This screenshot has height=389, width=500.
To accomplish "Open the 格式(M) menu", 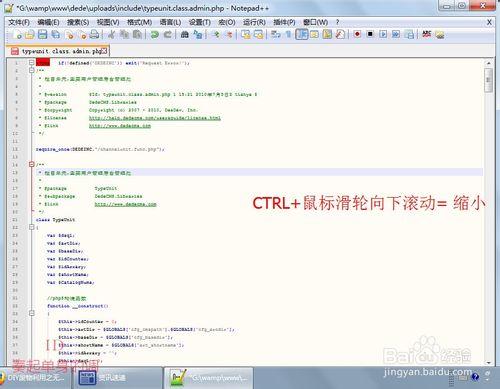I will click(140, 22).
